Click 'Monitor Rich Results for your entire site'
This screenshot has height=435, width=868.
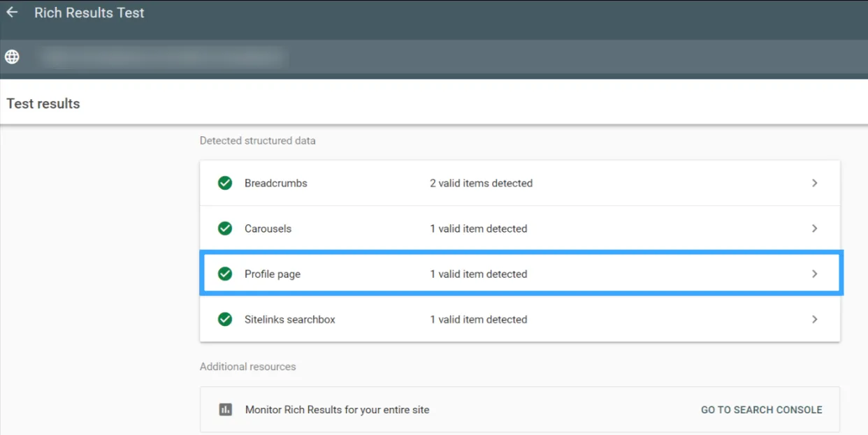click(x=338, y=410)
